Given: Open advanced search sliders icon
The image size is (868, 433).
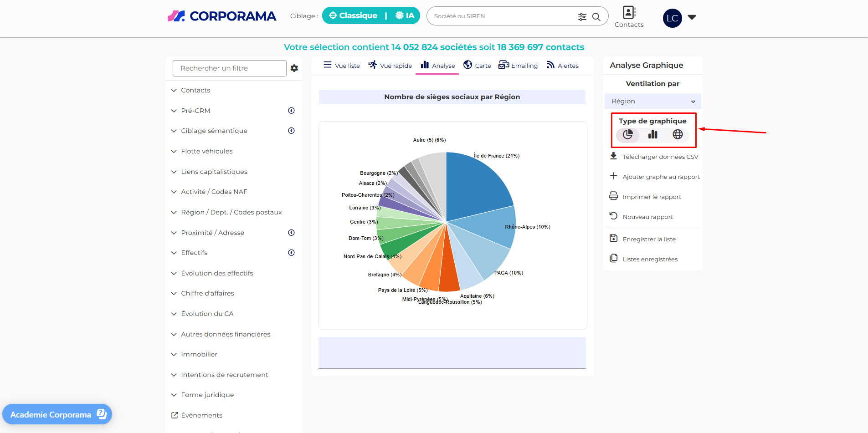Looking at the screenshot, I should tap(582, 17).
